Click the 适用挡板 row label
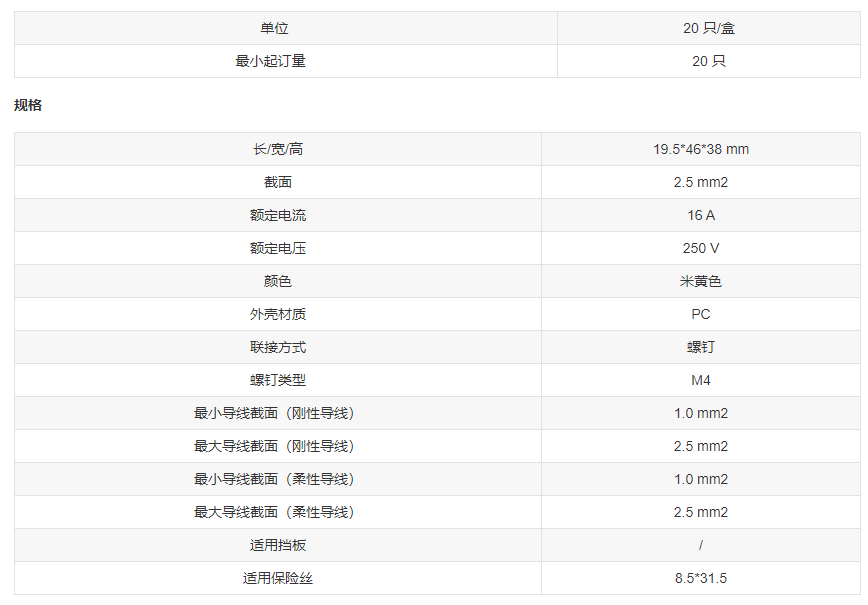This screenshot has width=868, height=605. [278, 545]
